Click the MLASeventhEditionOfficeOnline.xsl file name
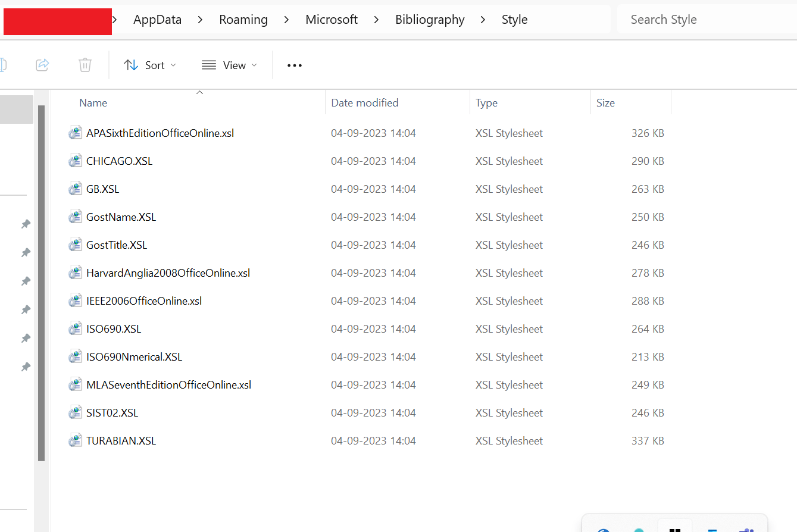This screenshot has height=532, width=797. click(168, 385)
